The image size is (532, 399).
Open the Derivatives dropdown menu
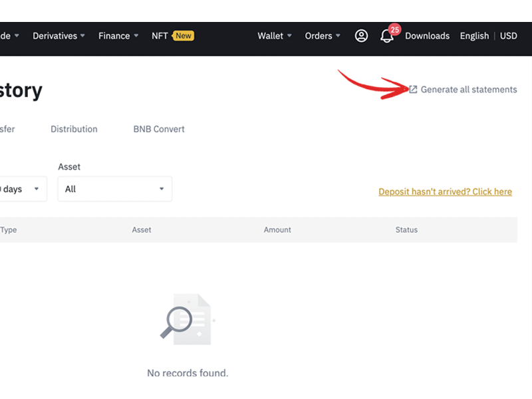[x=59, y=36]
